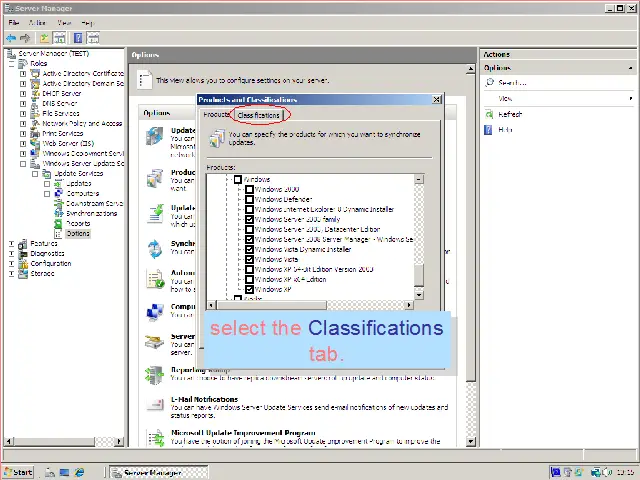Open the Action menu
640x480 pixels.
37,23
